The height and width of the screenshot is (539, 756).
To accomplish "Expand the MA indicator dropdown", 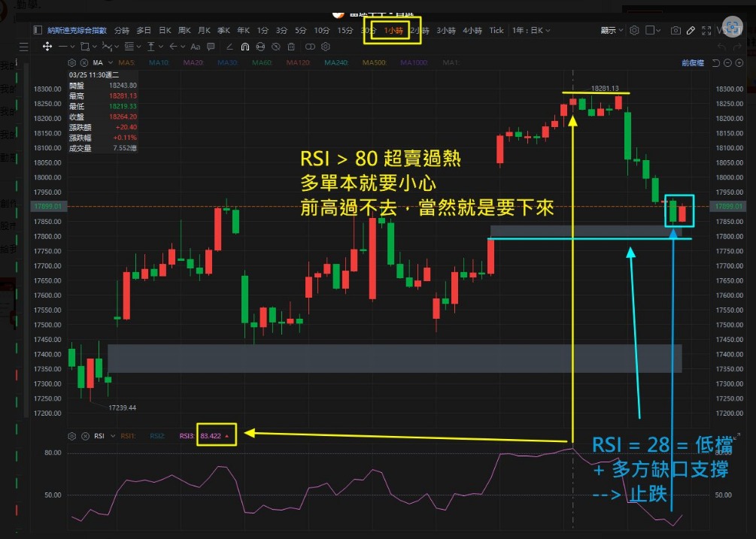I will tap(111, 62).
